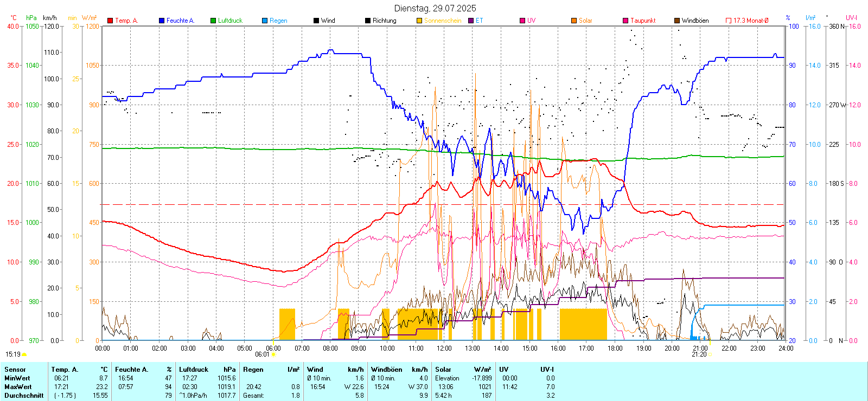The image size is (868, 401).
Task: Click the purple ET legend square
Action: (471, 21)
